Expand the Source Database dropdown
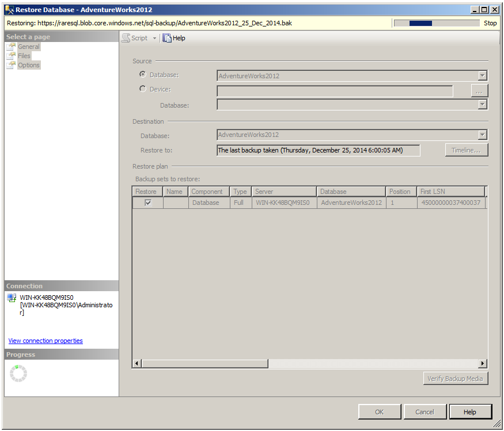 [482, 76]
